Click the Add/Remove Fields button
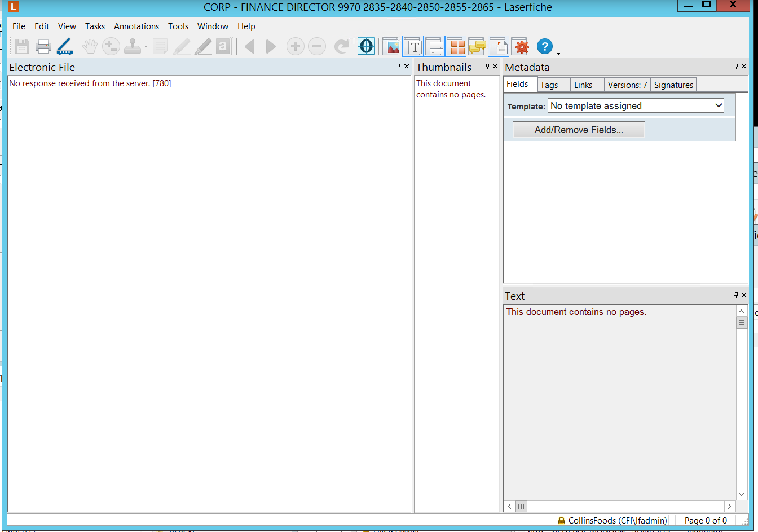The width and height of the screenshot is (758, 532). [x=579, y=130]
